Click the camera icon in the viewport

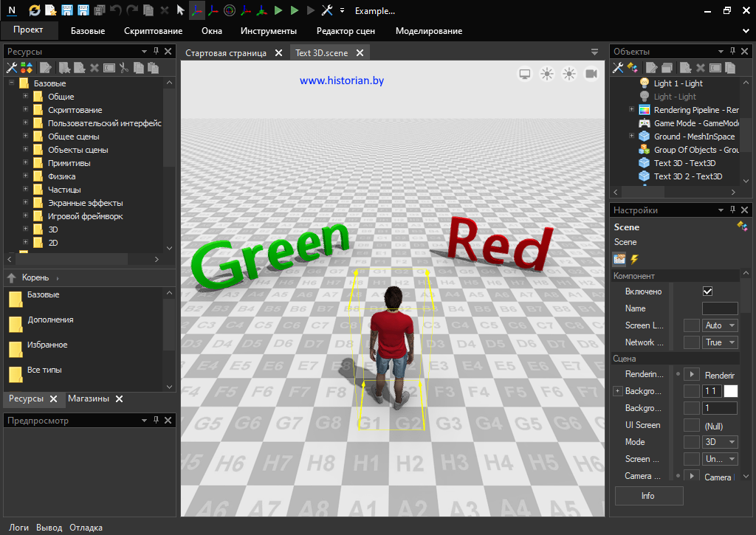coord(591,74)
